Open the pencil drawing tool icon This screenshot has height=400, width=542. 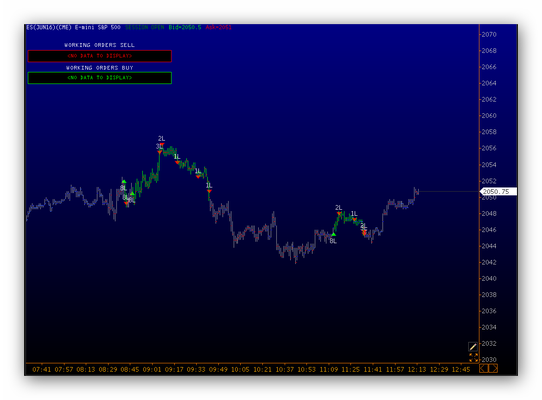click(473, 346)
